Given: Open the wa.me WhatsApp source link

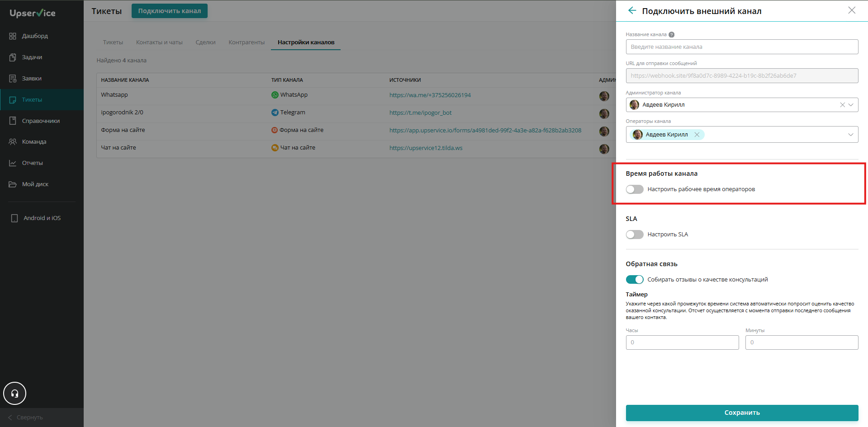Looking at the screenshot, I should [430, 95].
